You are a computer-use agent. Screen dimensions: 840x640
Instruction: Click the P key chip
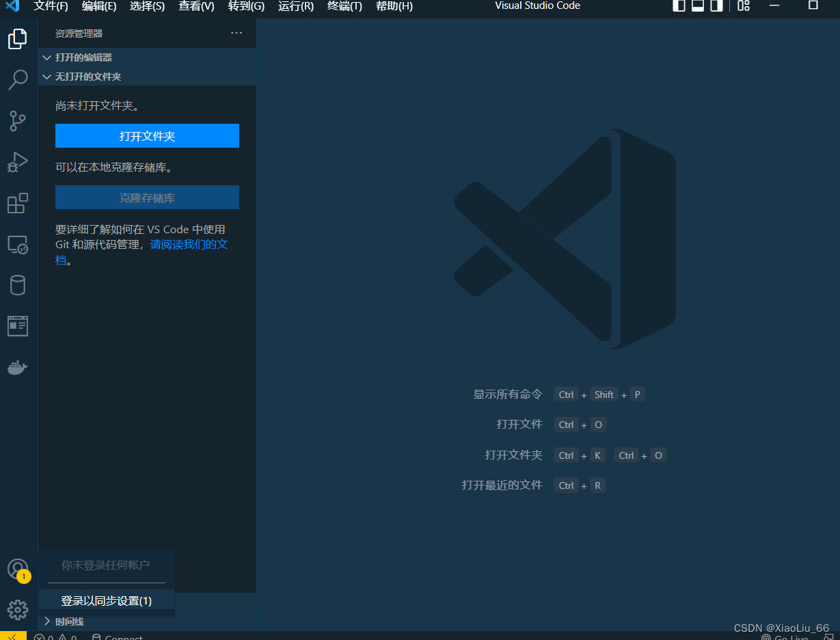pyautogui.click(x=637, y=395)
